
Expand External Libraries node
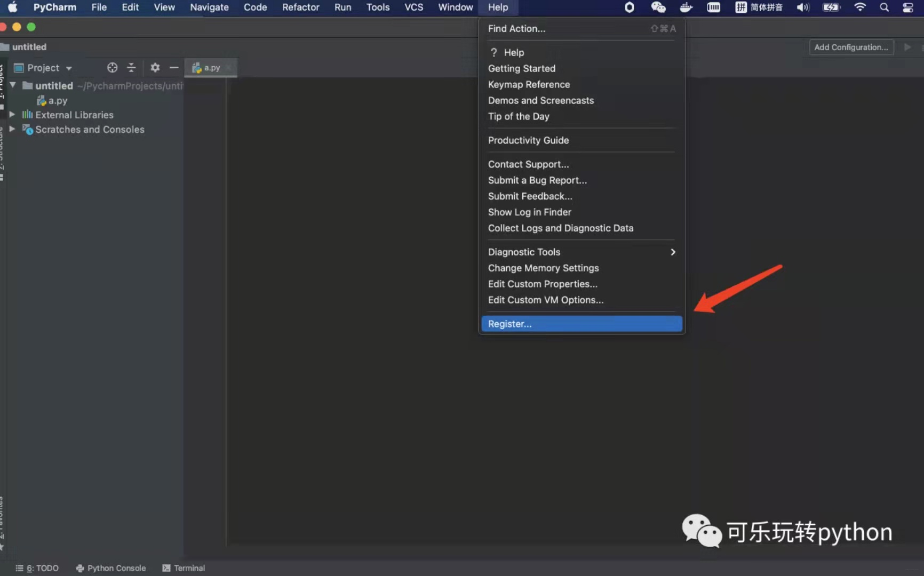click(x=12, y=115)
